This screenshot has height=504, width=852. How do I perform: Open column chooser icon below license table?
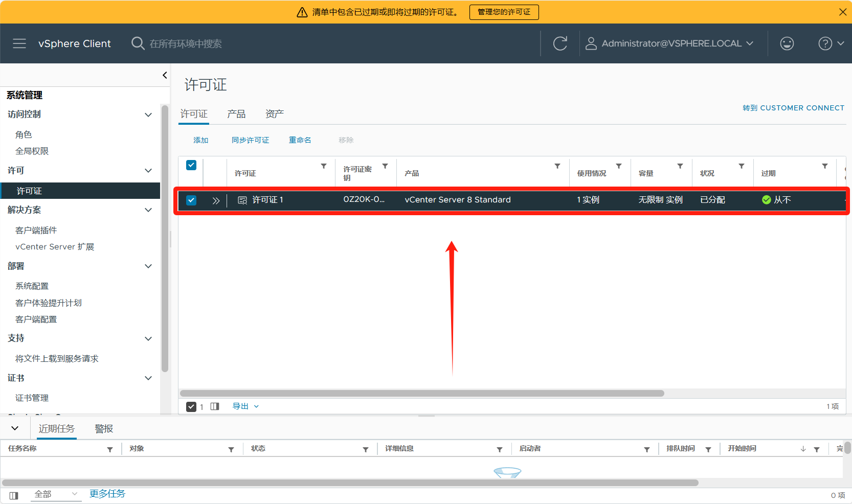(215, 406)
